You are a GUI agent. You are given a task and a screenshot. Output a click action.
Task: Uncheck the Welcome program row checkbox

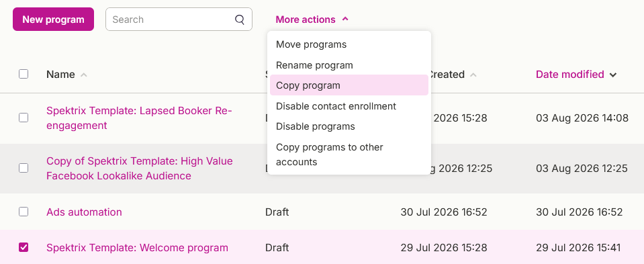pos(24,247)
